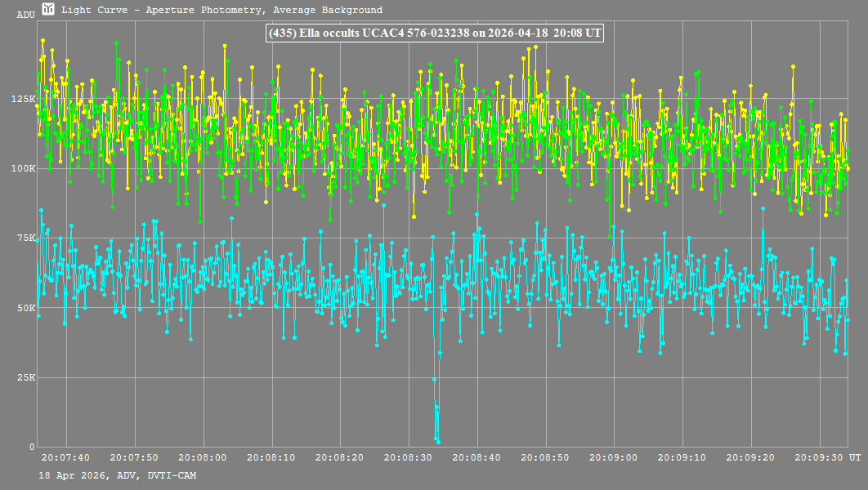The width and height of the screenshot is (868, 490).
Task: Click the ADU axis unit label
Action: (x=25, y=16)
